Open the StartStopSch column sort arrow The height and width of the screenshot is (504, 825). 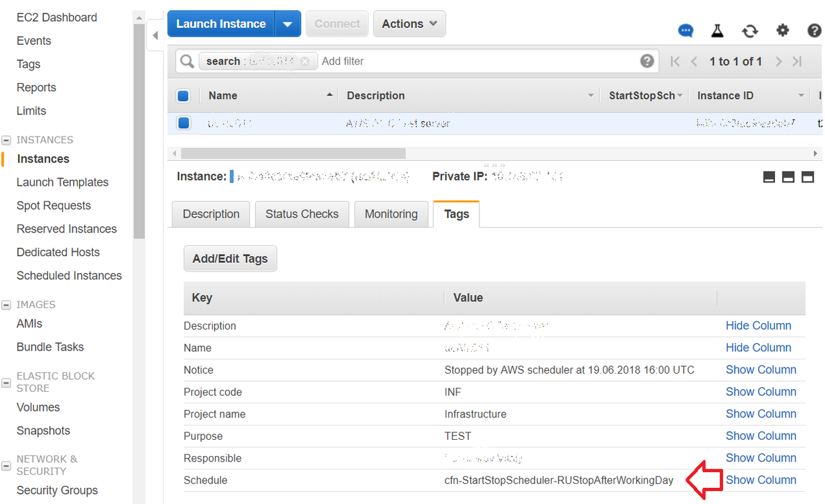tap(680, 96)
